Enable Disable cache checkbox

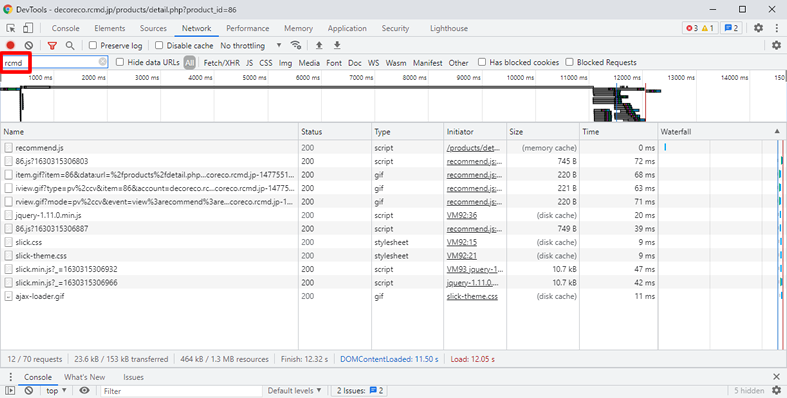pos(159,45)
